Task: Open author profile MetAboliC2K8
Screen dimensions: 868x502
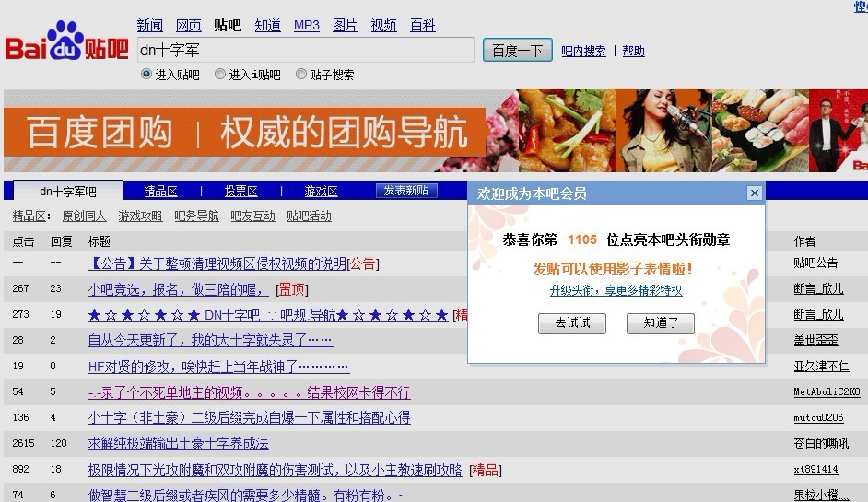Action: (x=827, y=391)
